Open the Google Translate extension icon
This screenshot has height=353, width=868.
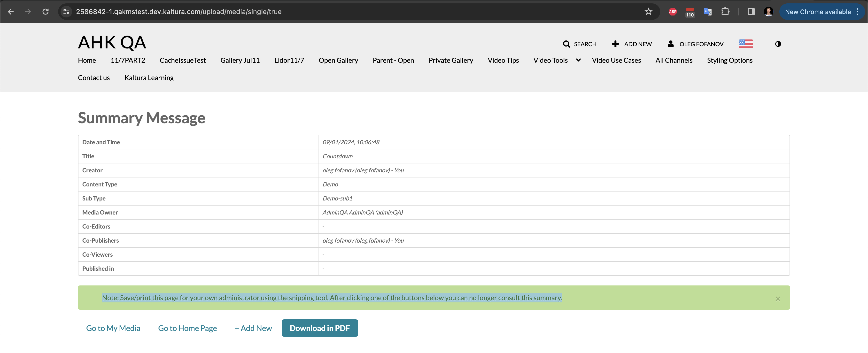(x=708, y=12)
